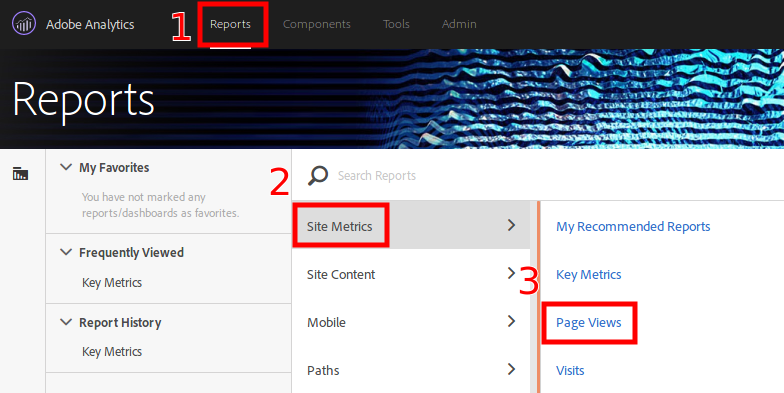Open My Recommended Reports link
Image resolution: width=784 pixels, height=393 pixels.
[633, 226]
